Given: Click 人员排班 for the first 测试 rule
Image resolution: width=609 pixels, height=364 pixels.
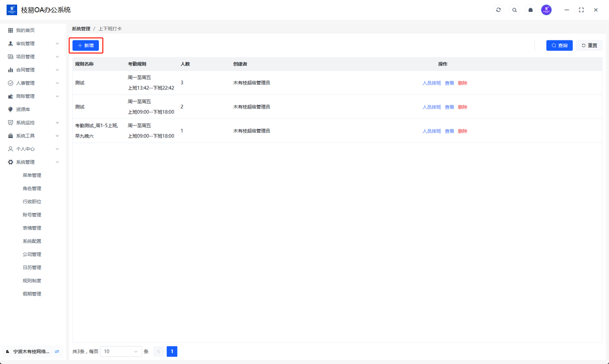Looking at the screenshot, I should tap(432, 83).
